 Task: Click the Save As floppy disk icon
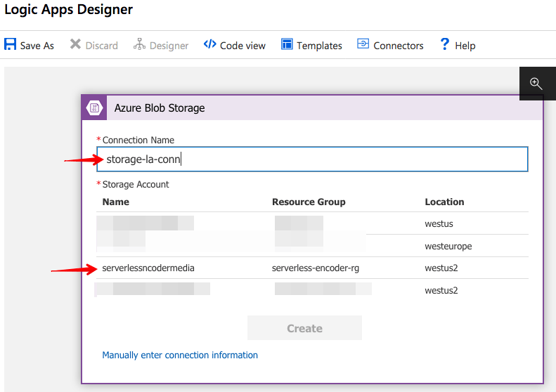[11, 45]
